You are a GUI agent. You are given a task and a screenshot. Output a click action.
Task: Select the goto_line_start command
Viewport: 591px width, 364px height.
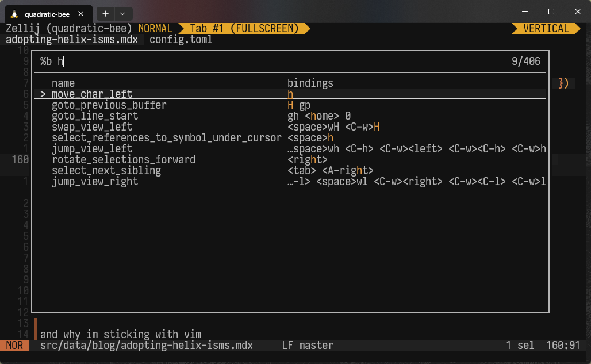[290, 116]
